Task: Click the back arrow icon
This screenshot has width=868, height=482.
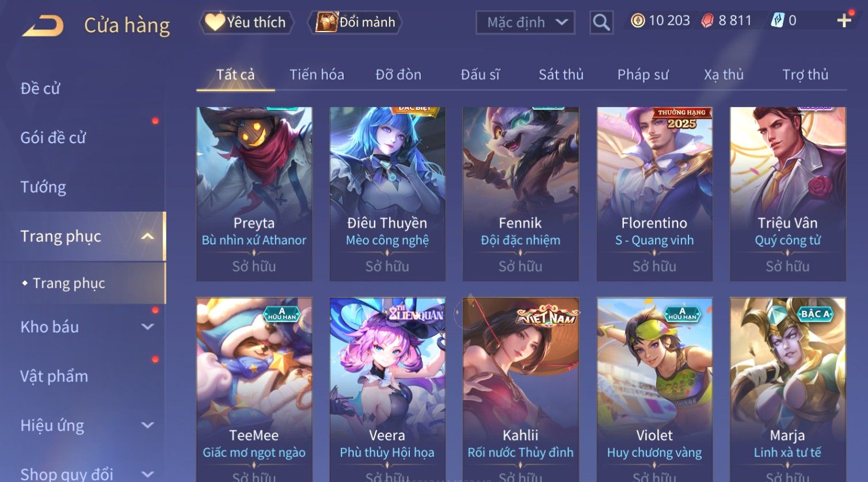Action: pos(43,26)
